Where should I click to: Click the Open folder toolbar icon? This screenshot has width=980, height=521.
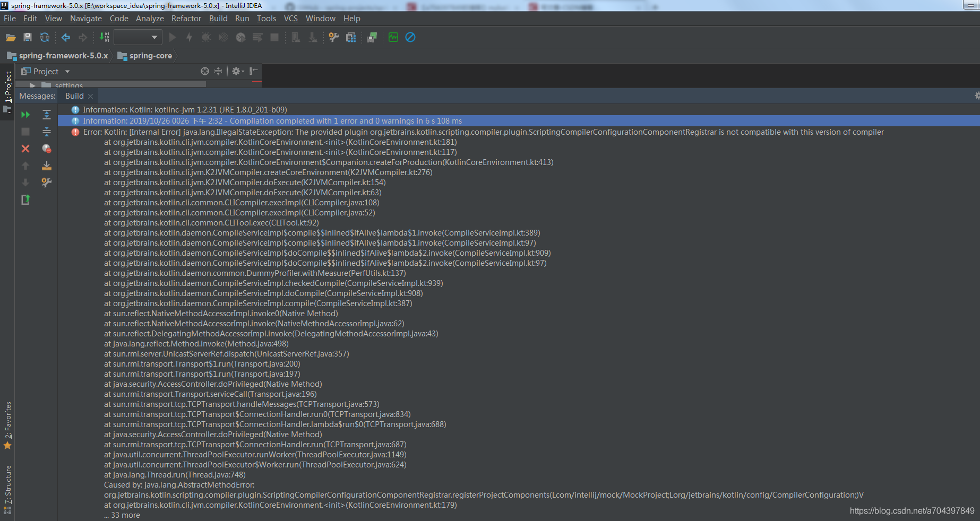[11, 38]
